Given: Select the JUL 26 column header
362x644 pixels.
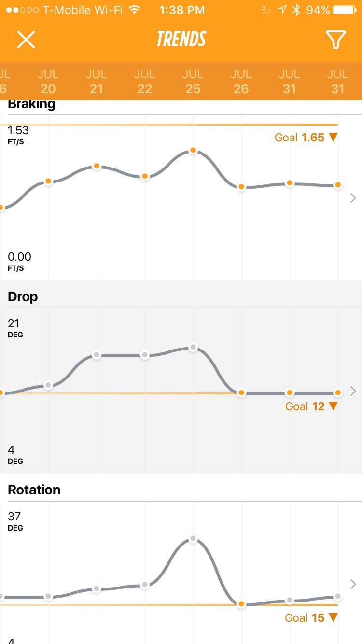Looking at the screenshot, I should pyautogui.click(x=241, y=80).
